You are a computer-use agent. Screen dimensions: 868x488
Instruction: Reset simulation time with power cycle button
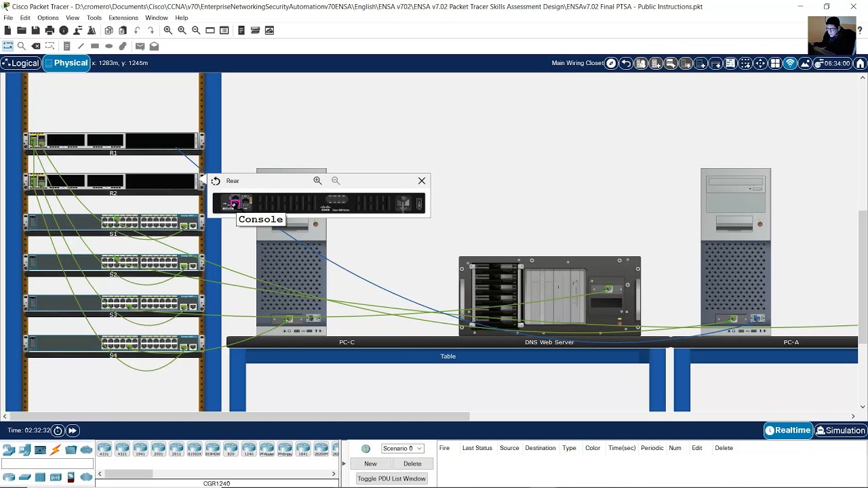click(58, 430)
